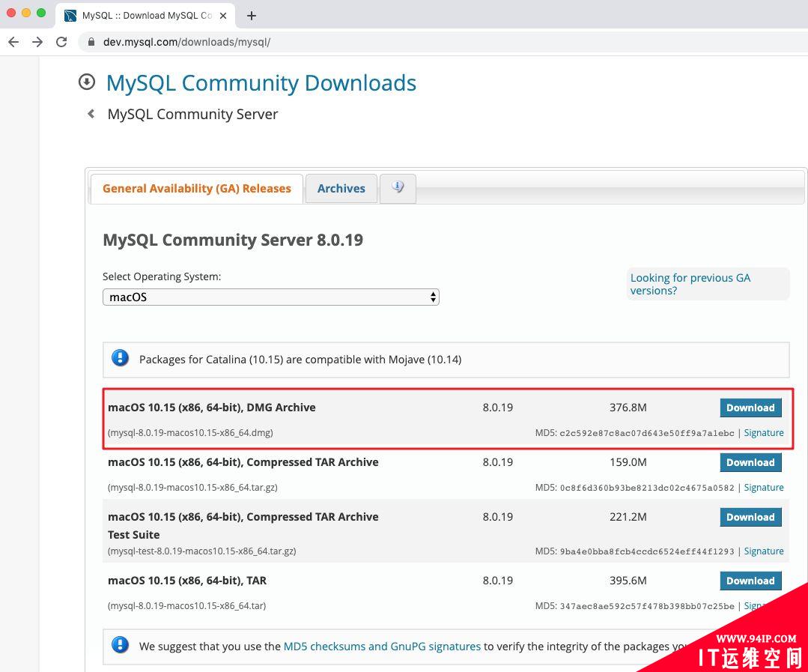Click the lock icon in the address bar
The image size is (808, 672).
click(x=91, y=42)
